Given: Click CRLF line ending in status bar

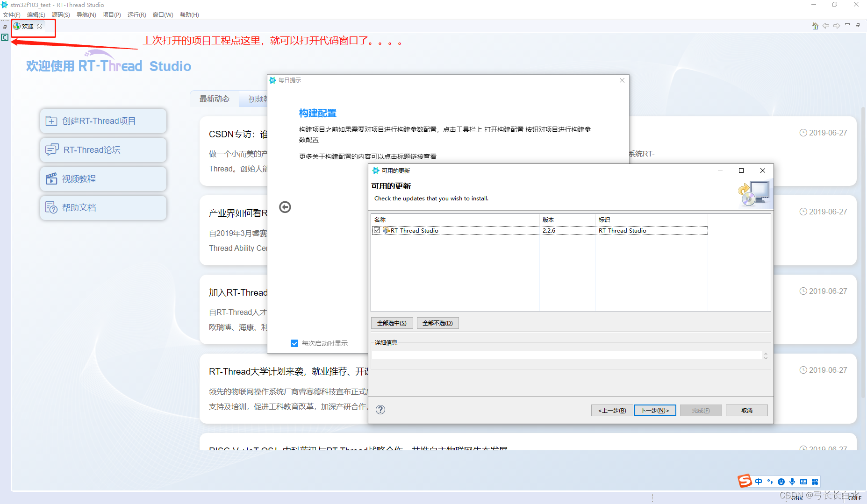Looking at the screenshot, I should click(x=855, y=498).
